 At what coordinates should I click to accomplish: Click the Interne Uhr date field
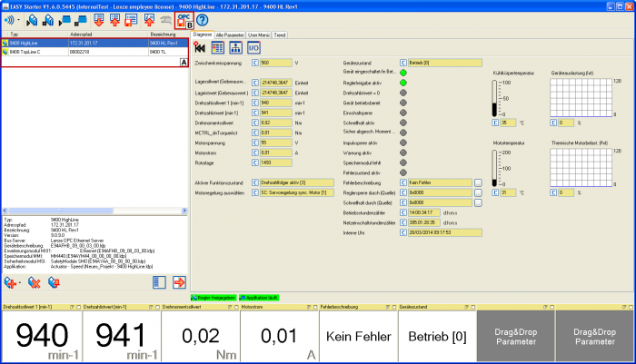pos(445,232)
